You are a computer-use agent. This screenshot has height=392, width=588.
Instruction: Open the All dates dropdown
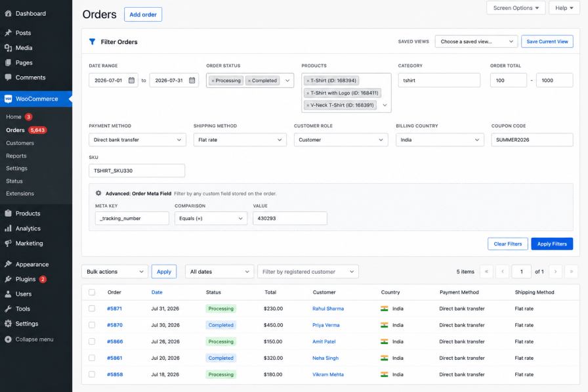pyautogui.click(x=219, y=272)
